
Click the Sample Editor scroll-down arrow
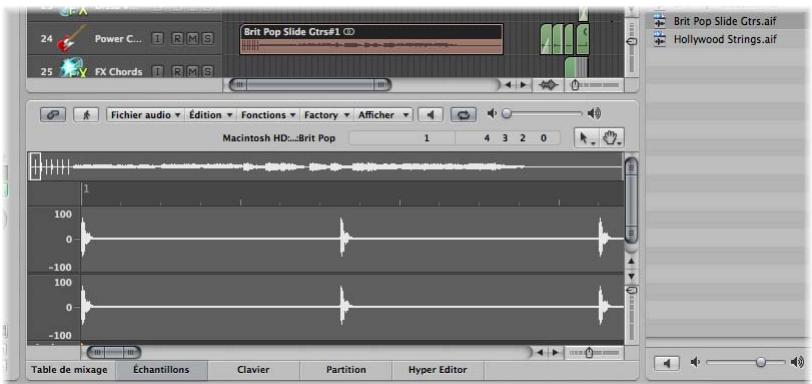coord(631,276)
